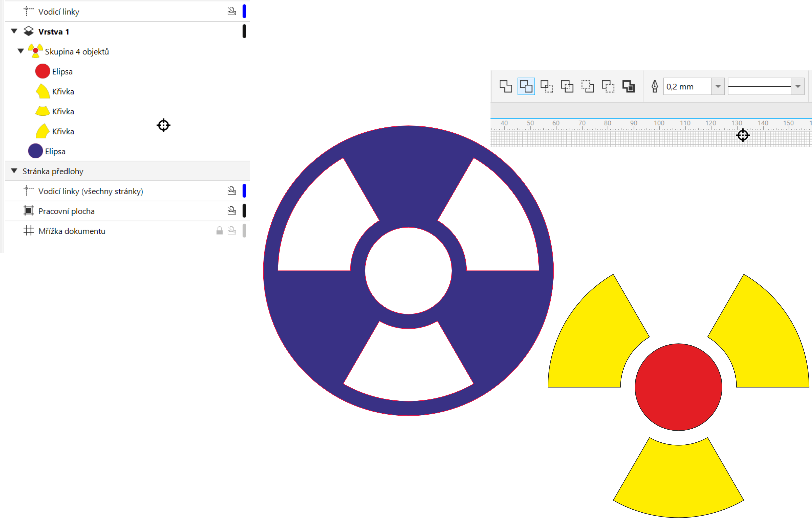This screenshot has height=518, width=812.
Task: Collapse the Vrstva 1 layer
Action: (14, 31)
